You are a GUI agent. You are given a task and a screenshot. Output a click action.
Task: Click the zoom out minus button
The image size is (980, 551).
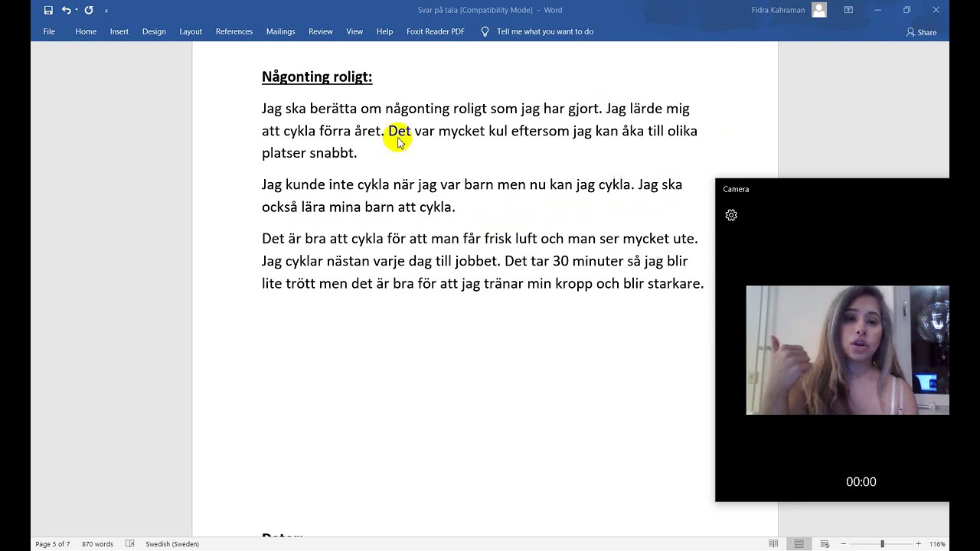coord(845,544)
